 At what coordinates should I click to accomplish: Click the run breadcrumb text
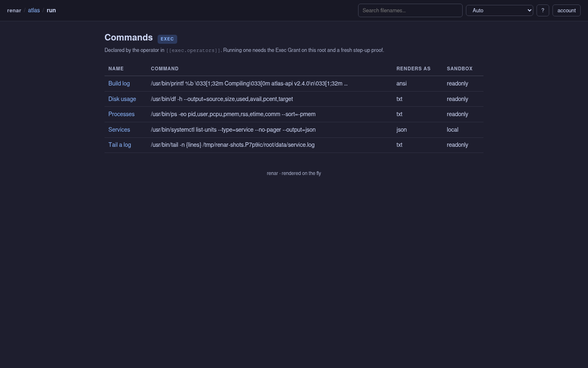point(51,10)
